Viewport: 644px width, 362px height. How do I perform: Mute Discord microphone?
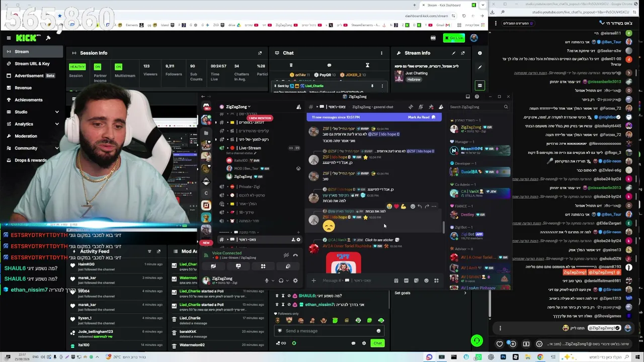[x=267, y=281]
